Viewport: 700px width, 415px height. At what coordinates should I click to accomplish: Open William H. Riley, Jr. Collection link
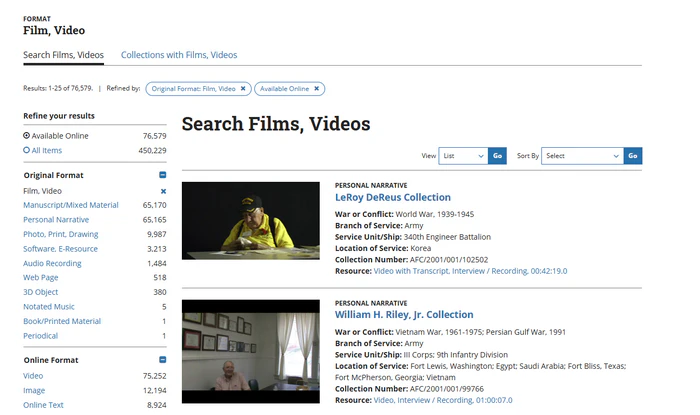(404, 314)
